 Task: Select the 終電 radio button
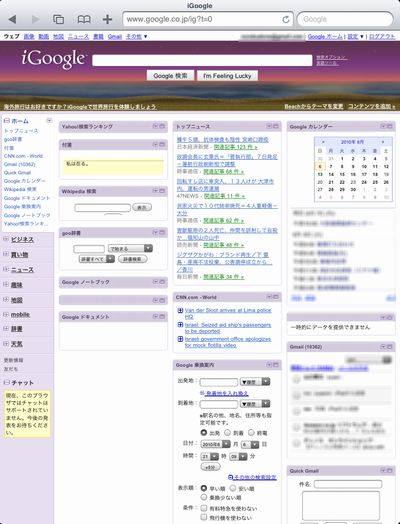251,432
